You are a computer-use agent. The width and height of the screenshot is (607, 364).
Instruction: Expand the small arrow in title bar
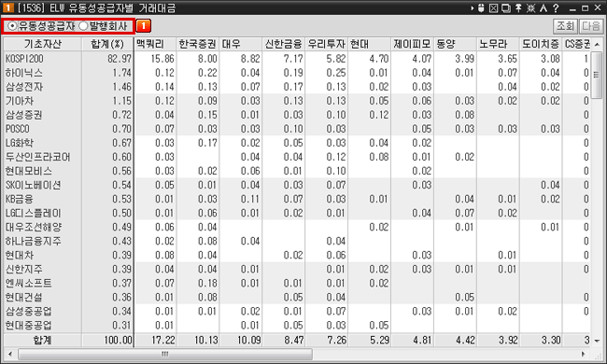473,7
